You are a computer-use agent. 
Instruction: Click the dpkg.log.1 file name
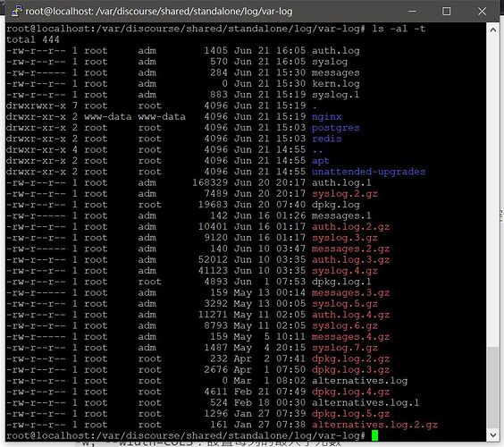tap(341, 282)
